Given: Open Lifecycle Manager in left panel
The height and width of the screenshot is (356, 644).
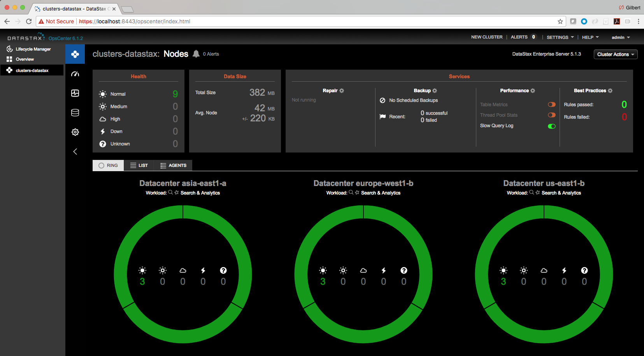Looking at the screenshot, I should click(x=32, y=49).
